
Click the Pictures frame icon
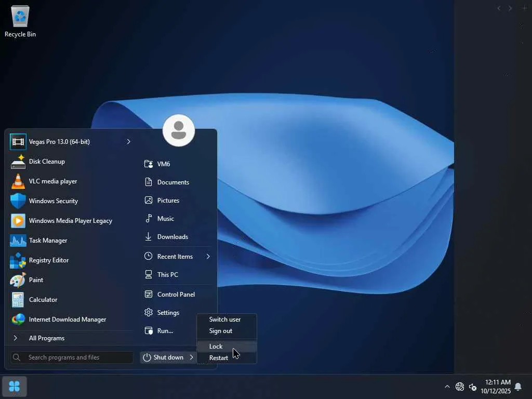tap(149, 200)
